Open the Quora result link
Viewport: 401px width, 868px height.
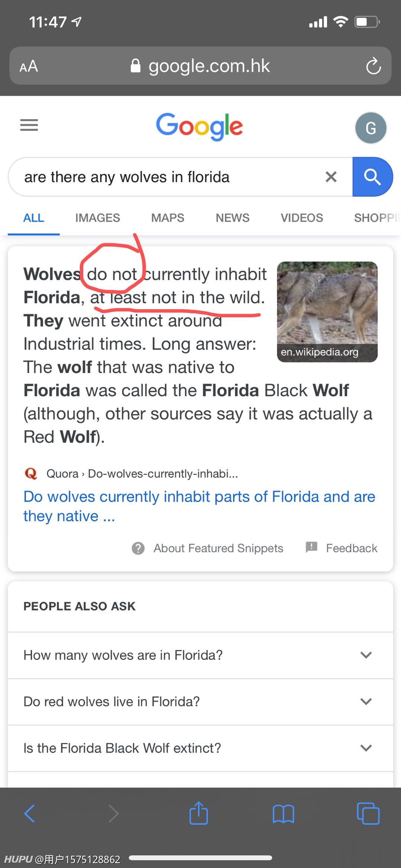199,506
